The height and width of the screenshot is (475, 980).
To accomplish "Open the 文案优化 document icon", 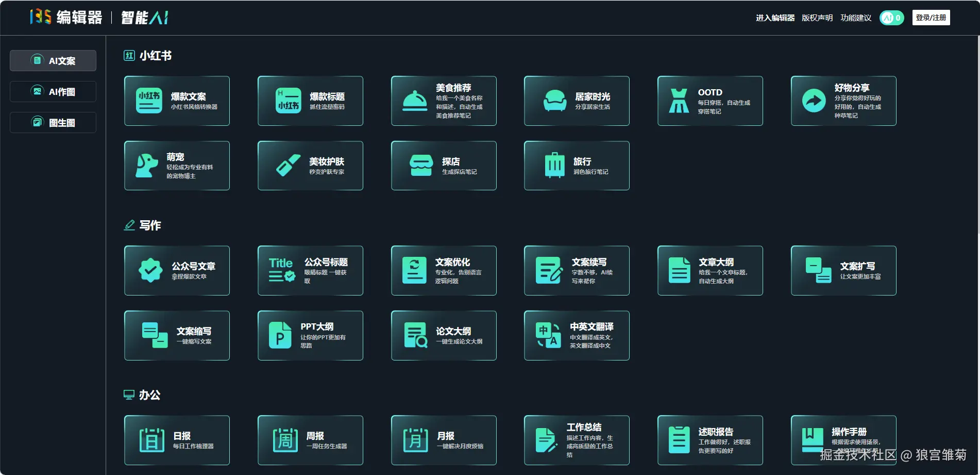I will pyautogui.click(x=415, y=270).
